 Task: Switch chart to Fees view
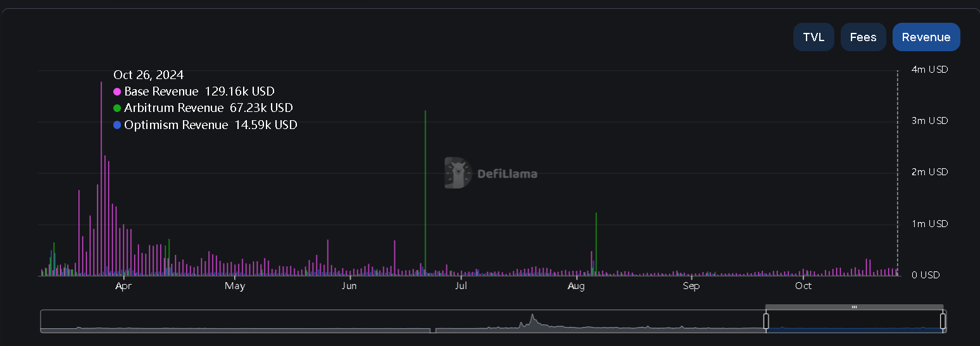tap(863, 37)
